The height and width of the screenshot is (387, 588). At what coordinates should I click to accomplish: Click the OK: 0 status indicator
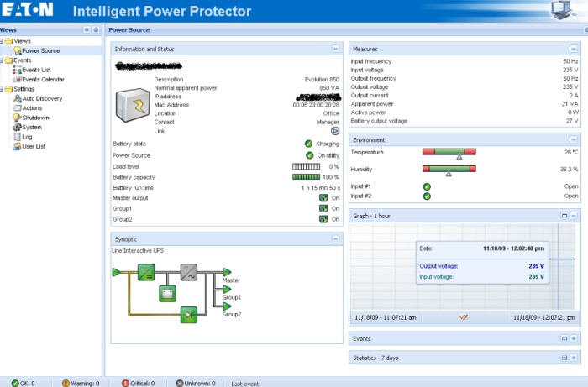point(24,384)
